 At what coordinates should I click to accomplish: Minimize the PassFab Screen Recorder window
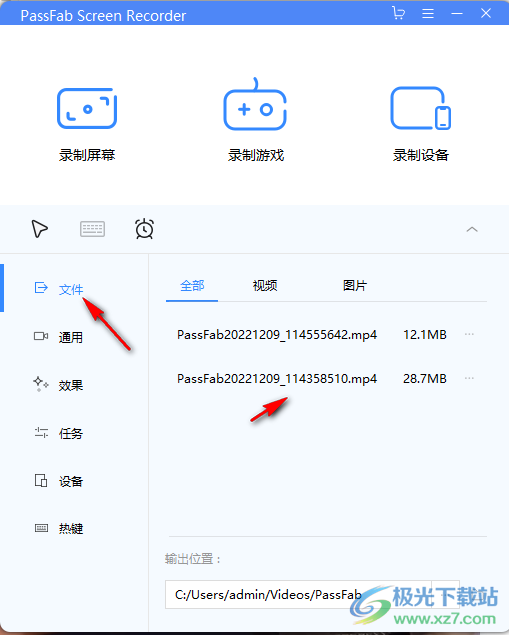coord(457,14)
